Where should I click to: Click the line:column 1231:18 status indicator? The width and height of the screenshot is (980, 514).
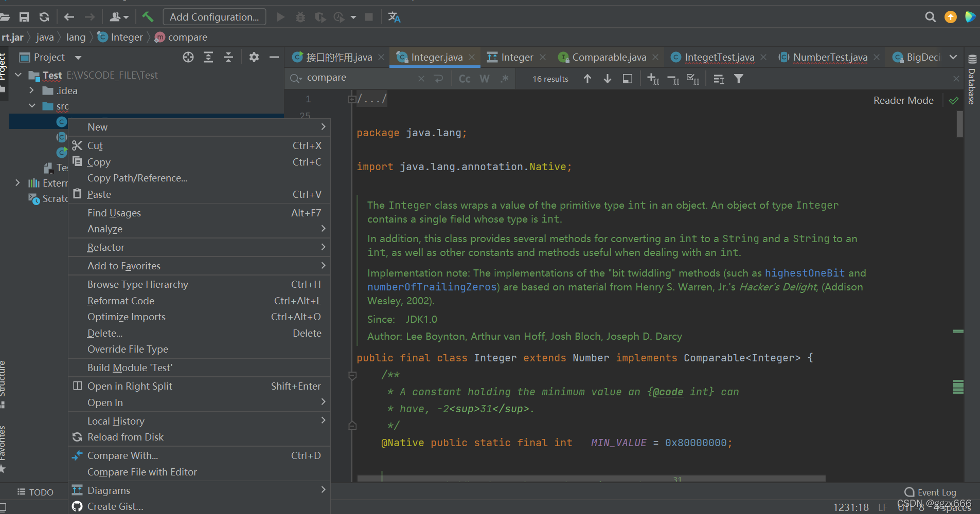click(x=851, y=507)
